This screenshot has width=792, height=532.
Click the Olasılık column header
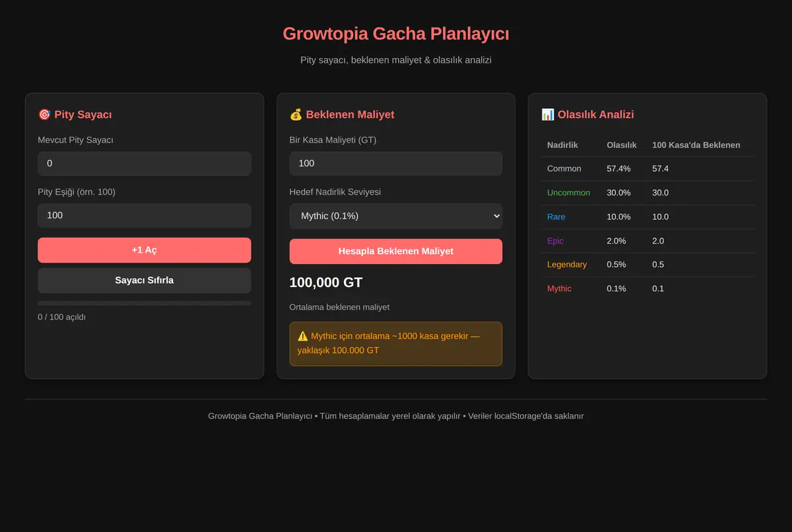pos(622,145)
